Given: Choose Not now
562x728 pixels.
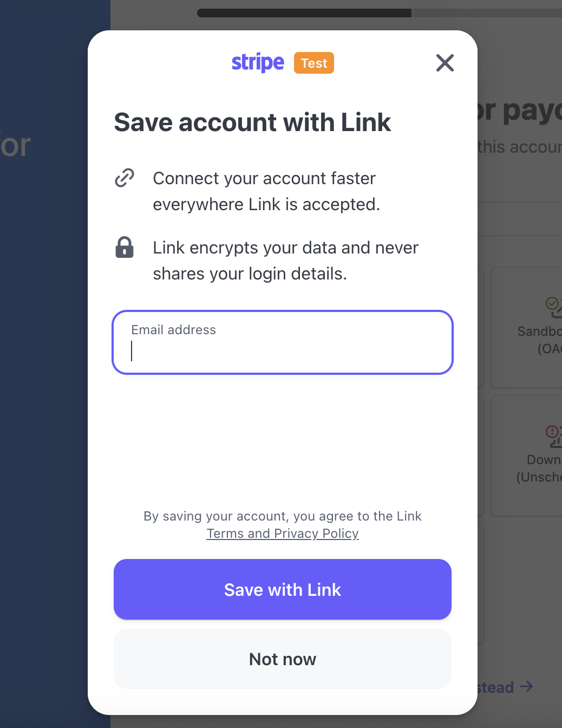Looking at the screenshot, I should [283, 659].
